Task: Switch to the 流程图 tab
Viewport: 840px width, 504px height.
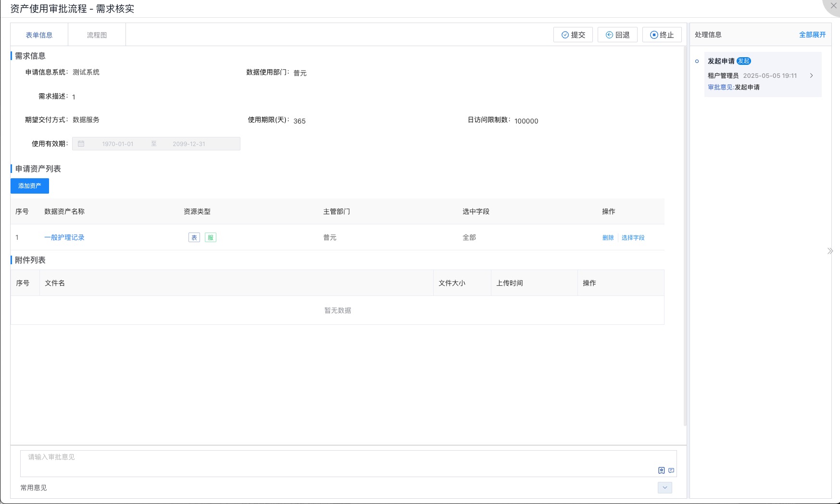Action: coord(97,35)
